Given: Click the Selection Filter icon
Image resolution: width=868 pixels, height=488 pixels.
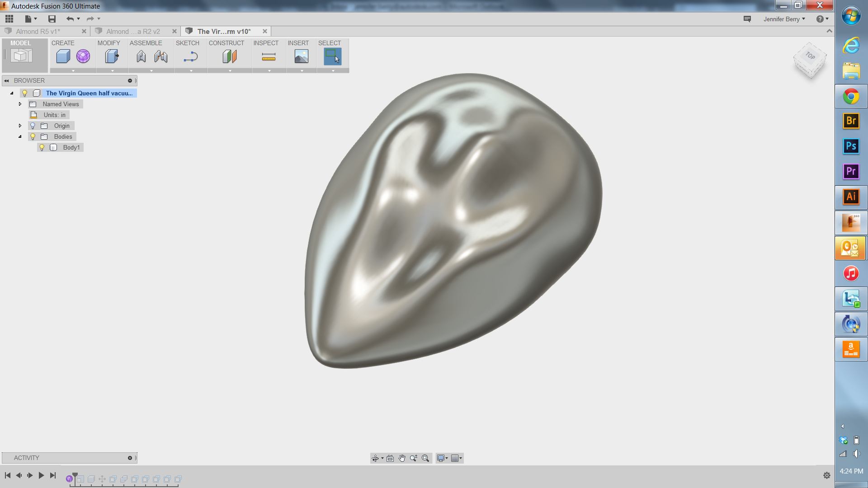Looking at the screenshot, I should coord(333,56).
